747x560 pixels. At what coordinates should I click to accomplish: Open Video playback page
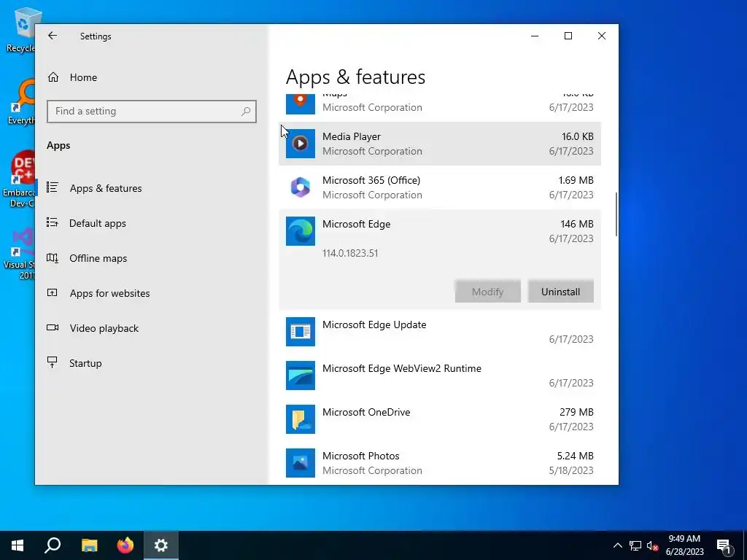tap(104, 328)
